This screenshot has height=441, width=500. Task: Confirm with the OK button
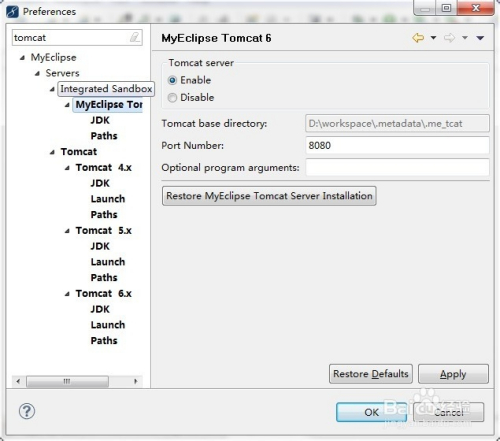[x=371, y=412]
